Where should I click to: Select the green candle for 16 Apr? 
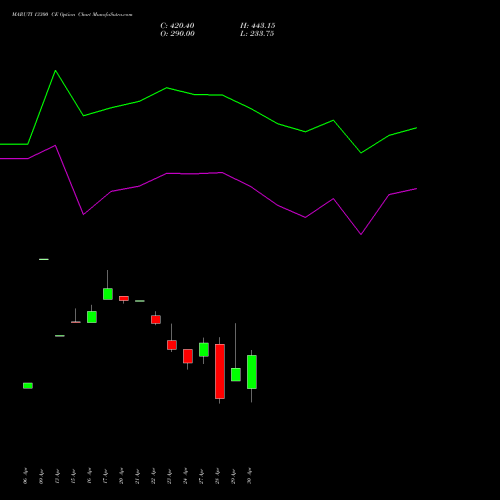[x=92, y=317]
